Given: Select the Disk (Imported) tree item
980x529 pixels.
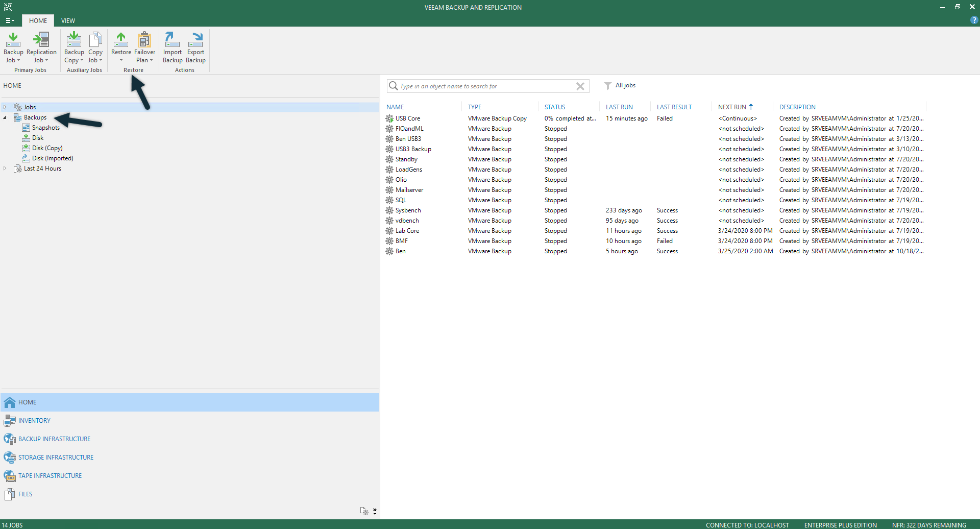Looking at the screenshot, I should click(x=53, y=158).
